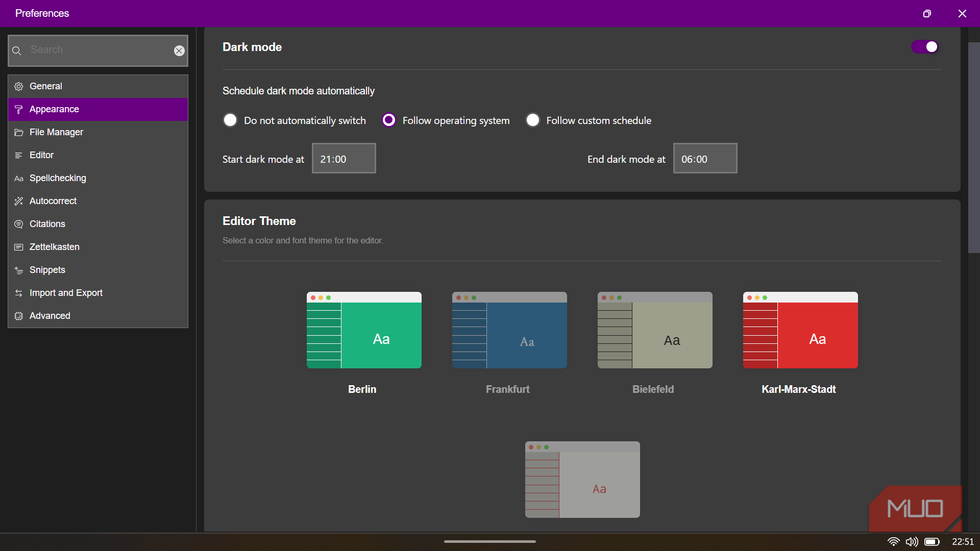Select the grey theme thumbnail with red Aa
The image size is (980, 551).
[582, 480]
